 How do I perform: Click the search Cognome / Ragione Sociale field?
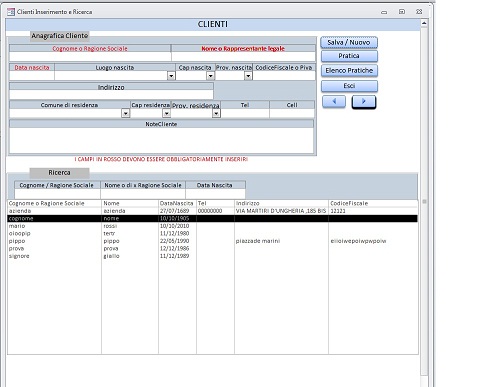click(x=57, y=194)
